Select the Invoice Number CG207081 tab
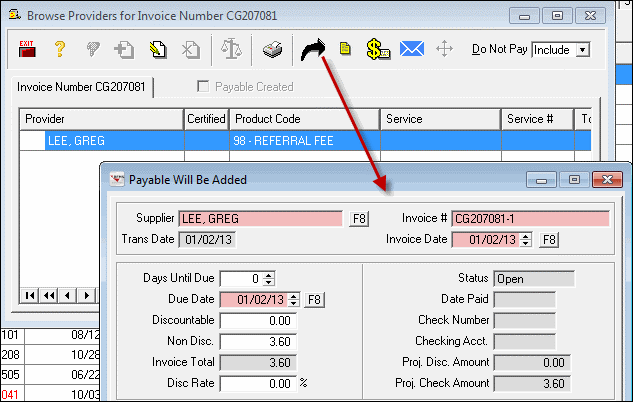 81,87
